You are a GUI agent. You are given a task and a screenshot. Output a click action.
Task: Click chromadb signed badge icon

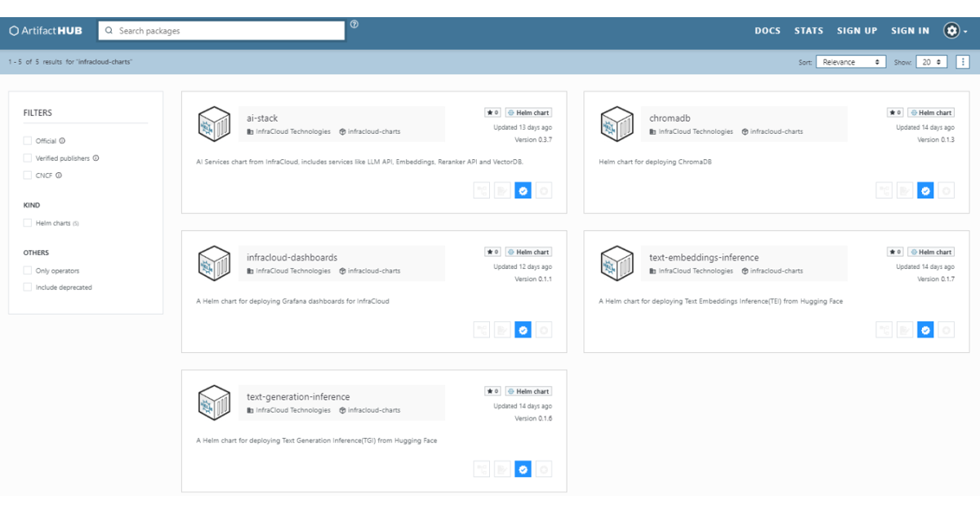coord(905,190)
